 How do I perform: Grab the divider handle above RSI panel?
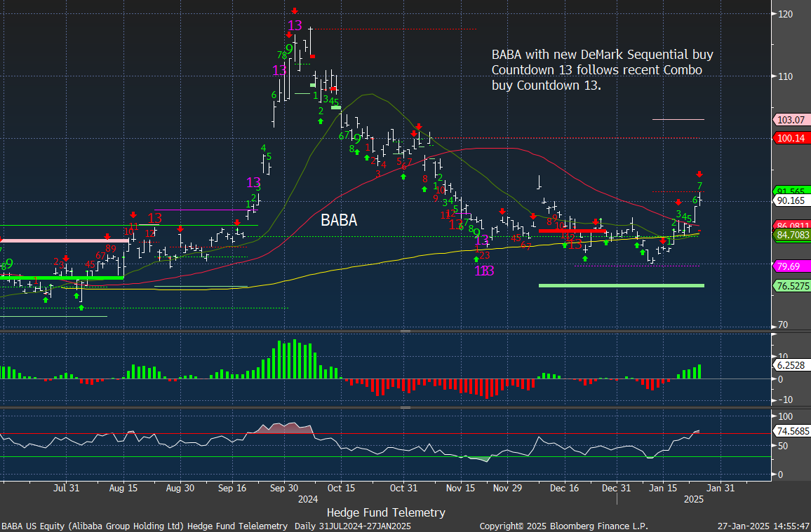tap(405, 407)
